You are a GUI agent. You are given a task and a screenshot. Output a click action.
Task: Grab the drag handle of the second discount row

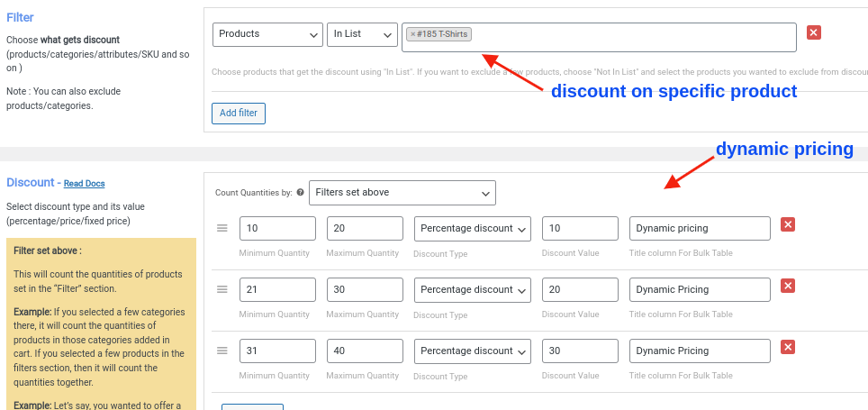coord(222,289)
